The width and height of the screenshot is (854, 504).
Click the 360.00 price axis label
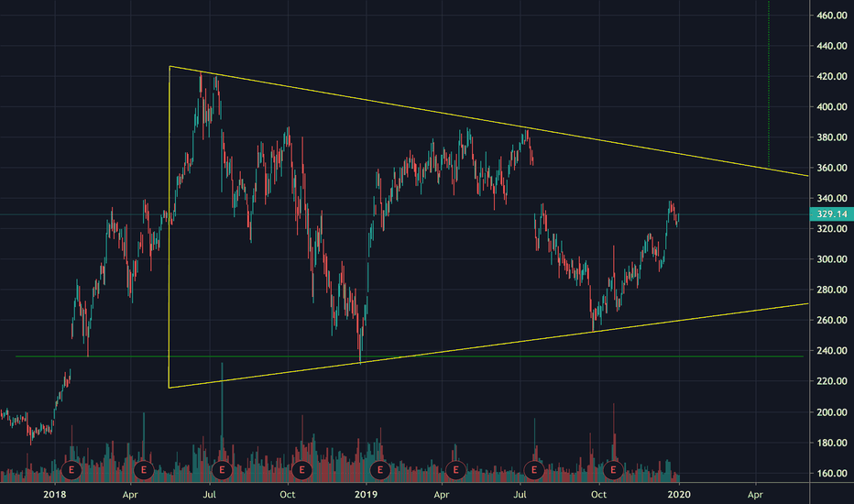pos(832,168)
